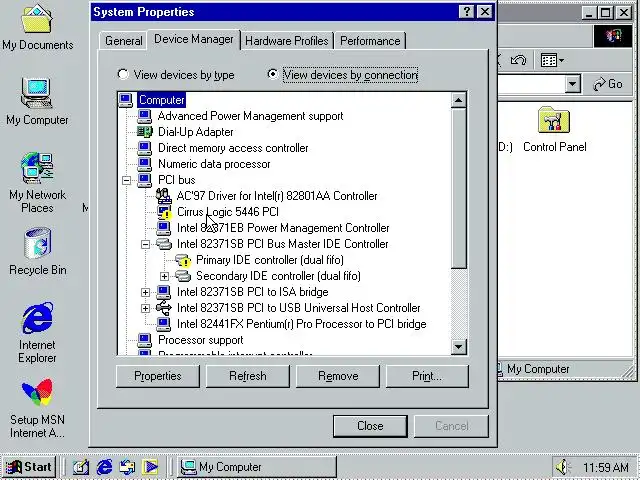Switch to the Hardware Profiles tab
Image resolution: width=640 pixels, height=480 pixels.
(287, 41)
